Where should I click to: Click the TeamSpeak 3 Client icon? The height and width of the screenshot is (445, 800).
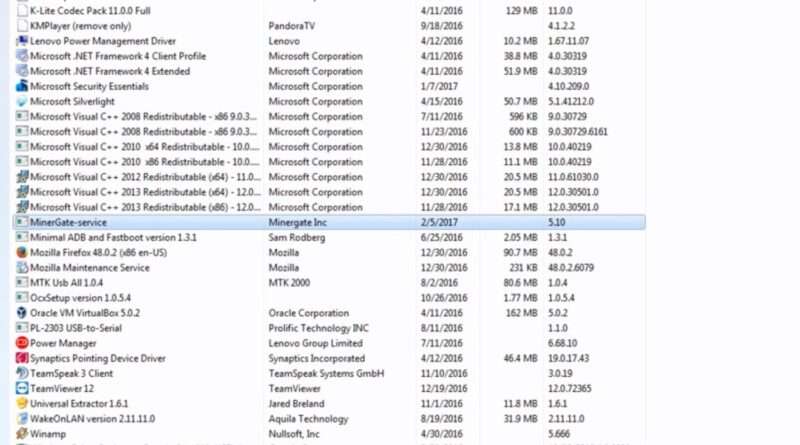(x=22, y=373)
